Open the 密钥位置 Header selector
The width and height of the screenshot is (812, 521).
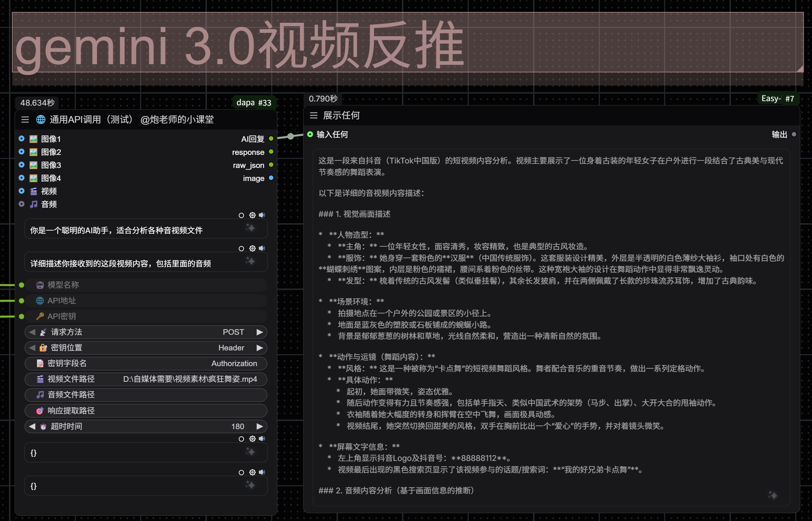point(146,347)
